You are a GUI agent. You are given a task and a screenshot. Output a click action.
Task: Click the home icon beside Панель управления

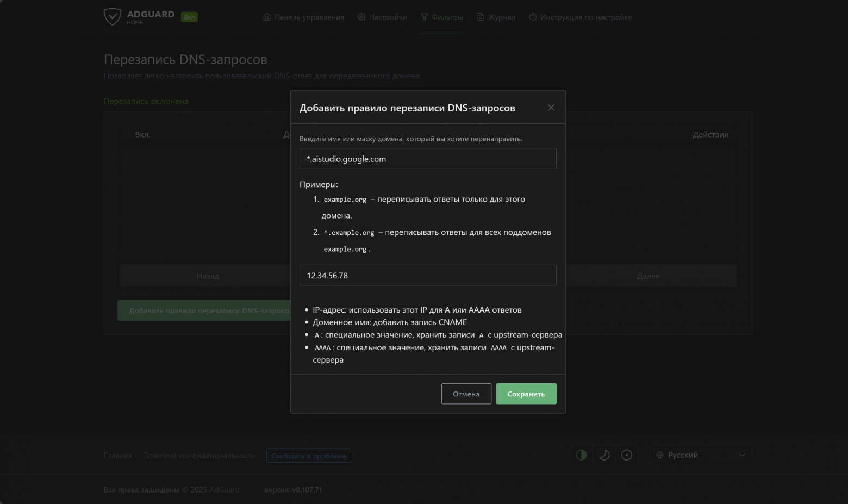click(x=266, y=17)
